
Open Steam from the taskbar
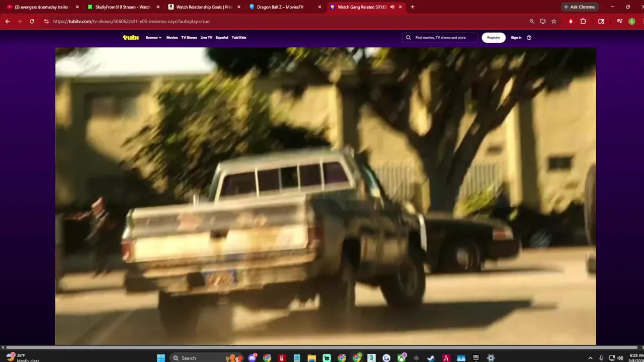point(431,358)
